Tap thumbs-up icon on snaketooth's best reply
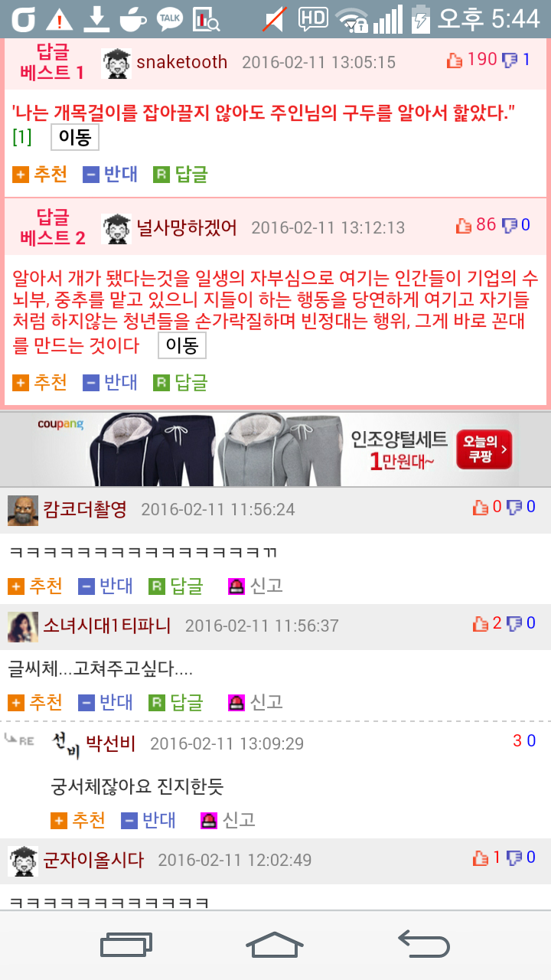Image resolution: width=551 pixels, height=980 pixels. (455, 60)
